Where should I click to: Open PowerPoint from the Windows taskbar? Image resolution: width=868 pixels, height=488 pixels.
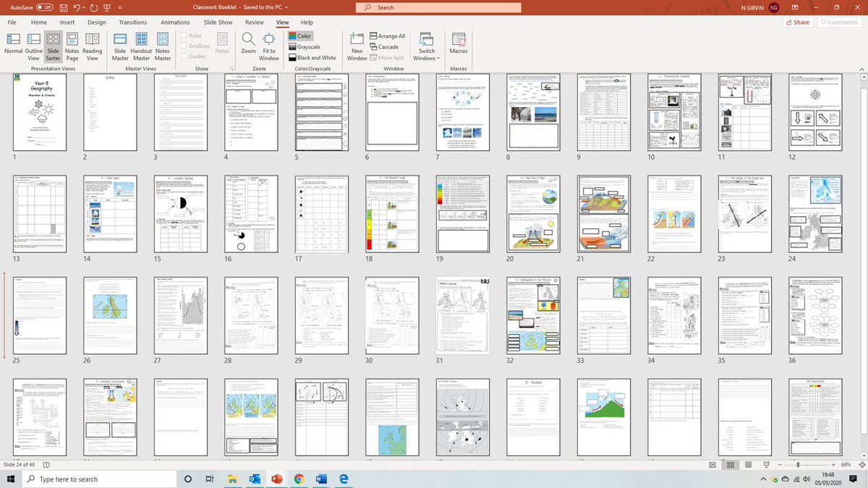[x=276, y=479]
